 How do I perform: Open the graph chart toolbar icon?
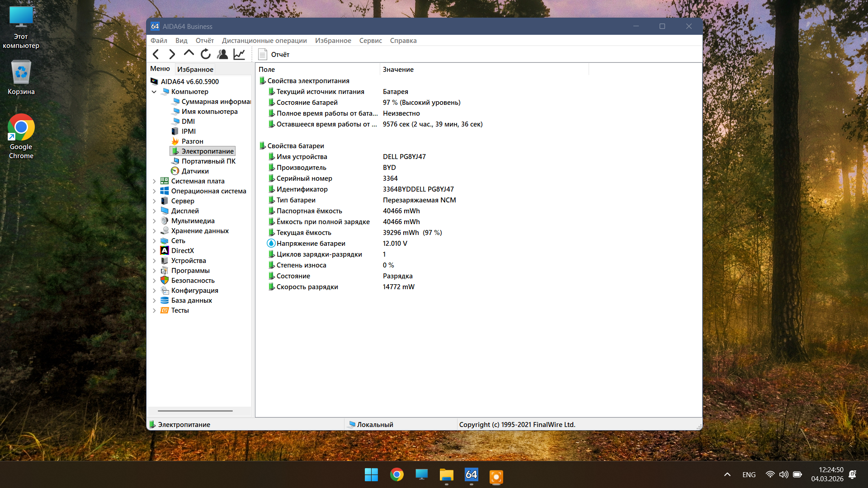239,55
